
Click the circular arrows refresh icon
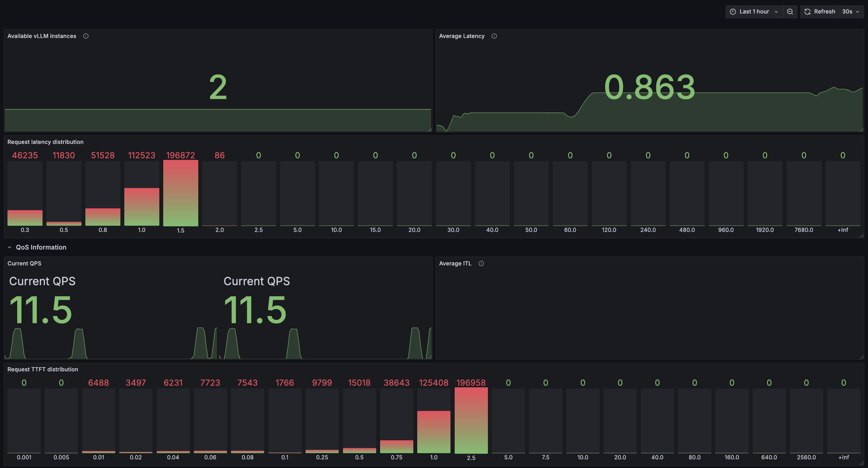coord(807,11)
